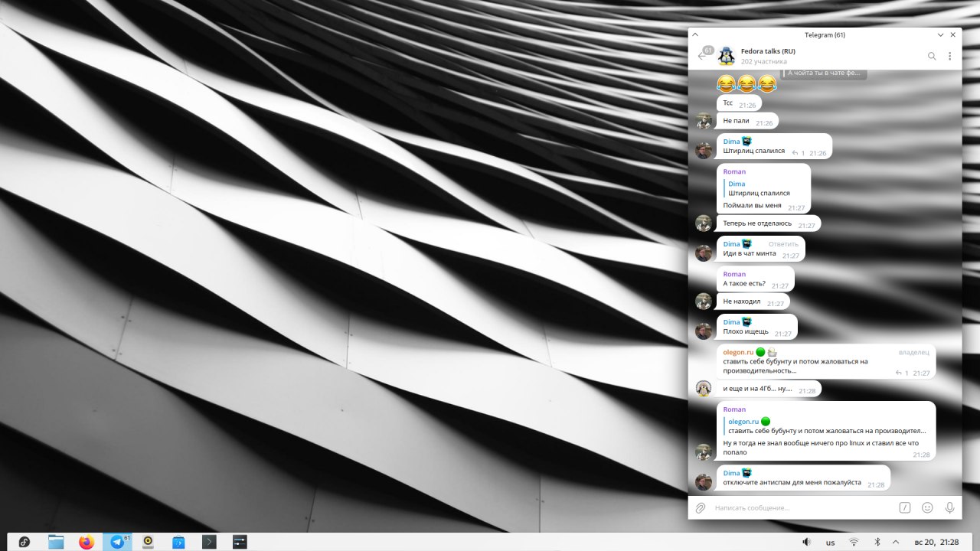980x551 pixels.
Task: Open the terminal from the taskbar
Action: 209,542
